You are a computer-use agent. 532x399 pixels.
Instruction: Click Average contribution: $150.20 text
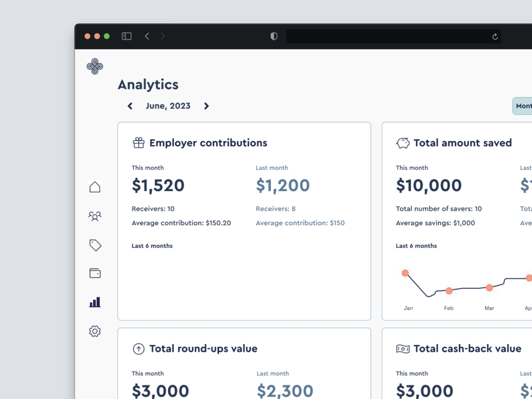[x=181, y=223]
